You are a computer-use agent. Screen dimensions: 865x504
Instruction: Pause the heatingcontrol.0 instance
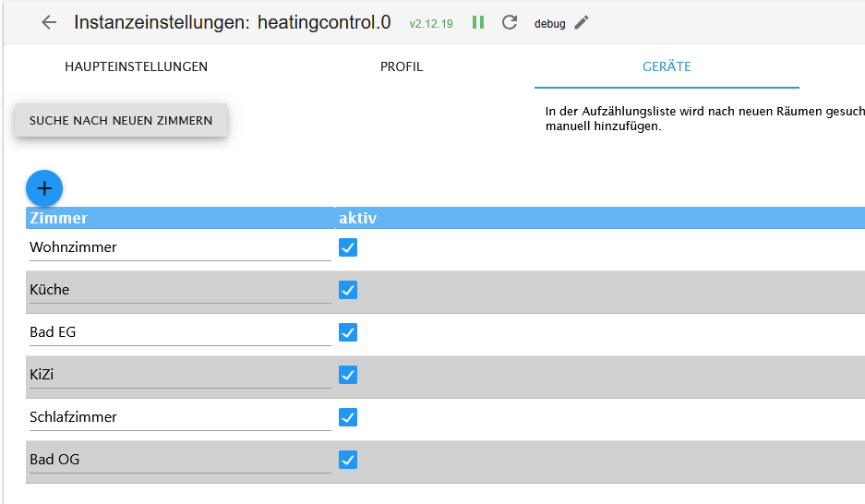click(478, 22)
